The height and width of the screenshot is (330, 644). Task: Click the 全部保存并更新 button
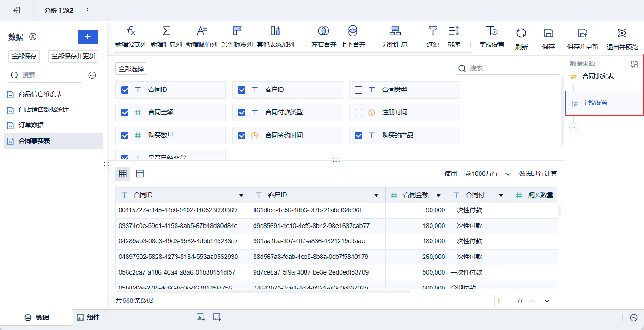coord(73,56)
